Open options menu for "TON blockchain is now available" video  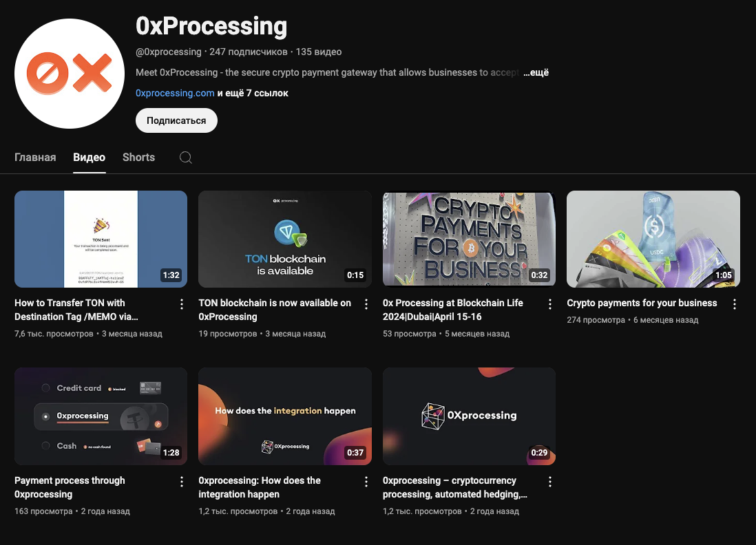pyautogui.click(x=366, y=304)
